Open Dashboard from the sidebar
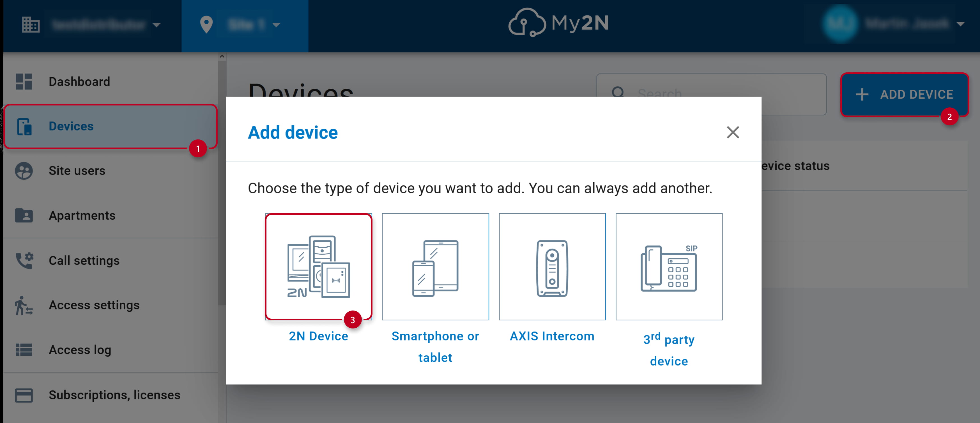The width and height of the screenshot is (980, 423). click(x=110, y=81)
